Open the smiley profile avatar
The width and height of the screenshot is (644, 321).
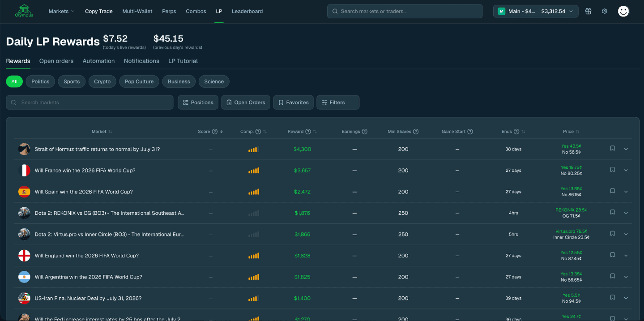tap(623, 11)
